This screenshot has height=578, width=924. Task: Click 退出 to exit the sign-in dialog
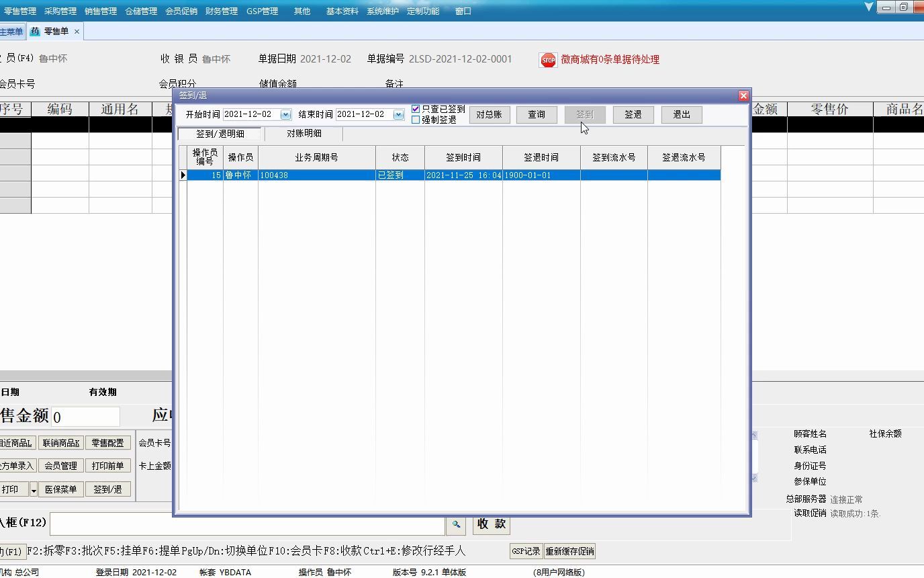(x=681, y=114)
